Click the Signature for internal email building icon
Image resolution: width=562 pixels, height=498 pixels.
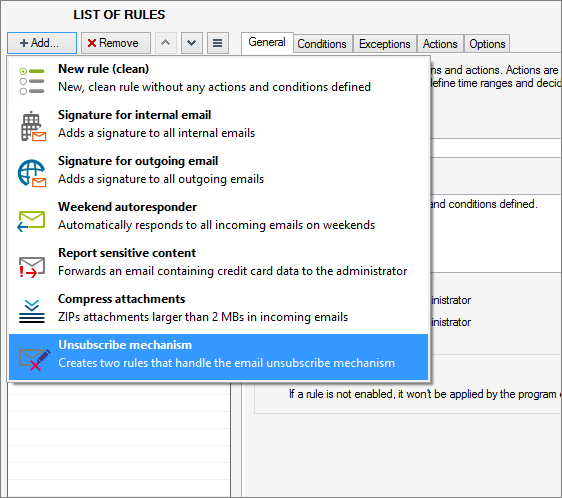tap(33, 126)
